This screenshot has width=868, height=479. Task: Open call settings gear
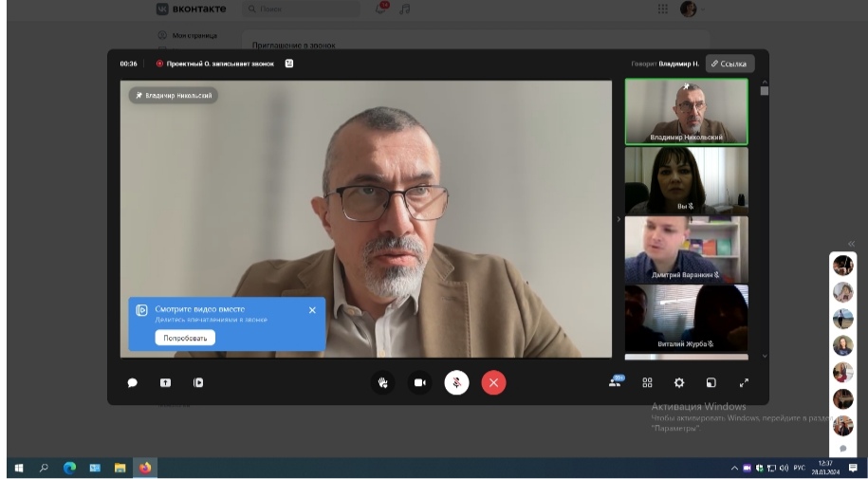(679, 383)
